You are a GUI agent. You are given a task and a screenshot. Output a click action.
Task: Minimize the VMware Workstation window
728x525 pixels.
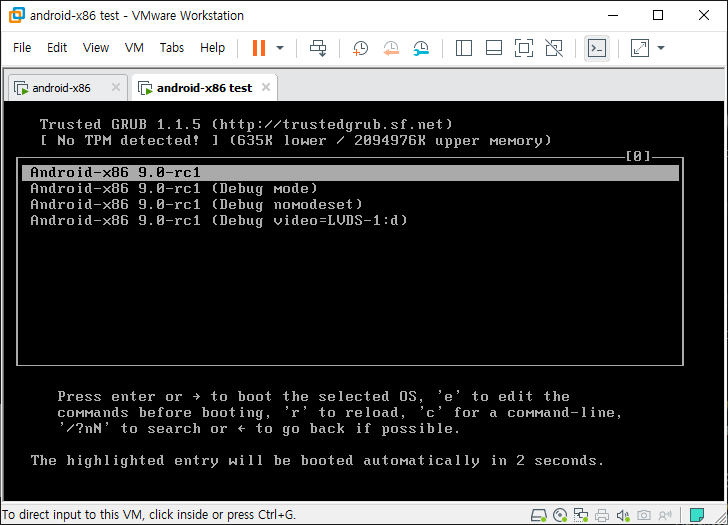click(x=613, y=15)
